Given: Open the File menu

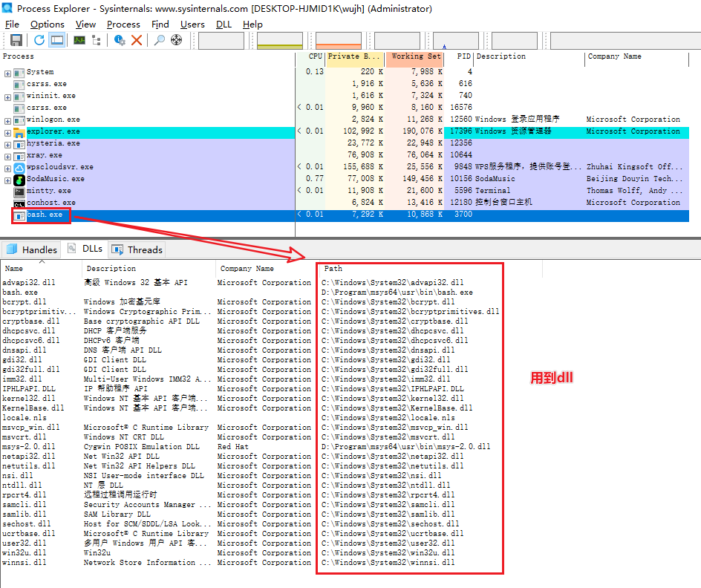Looking at the screenshot, I should point(12,24).
